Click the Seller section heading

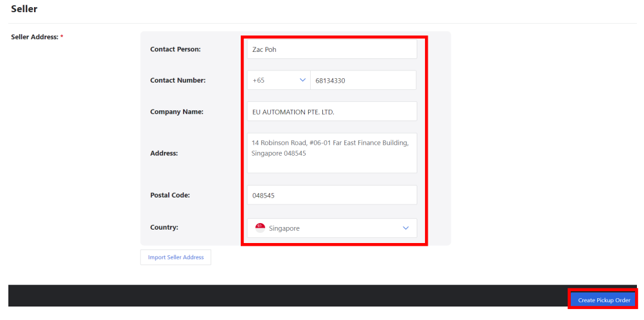(24, 8)
